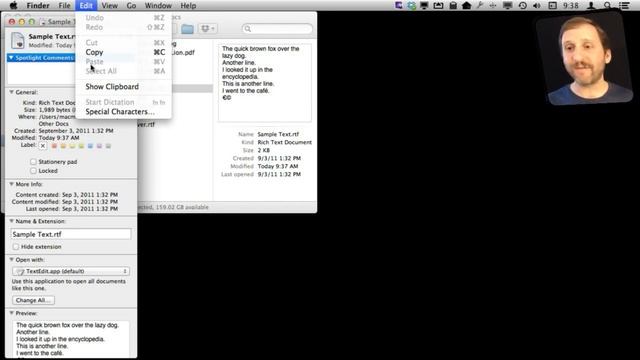
Task: Click the Sample Text.rtf document icon in Info window
Action: point(18,40)
